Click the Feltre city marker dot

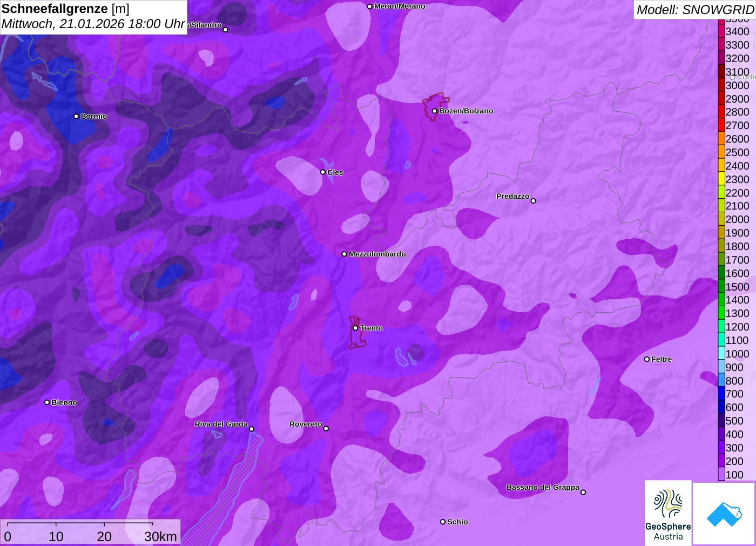pos(647,359)
